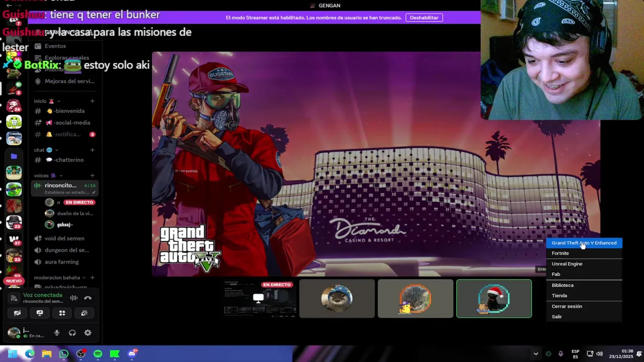Edit voice status via the pencil icon
The width and height of the screenshot is (644, 362).
pos(94,193)
